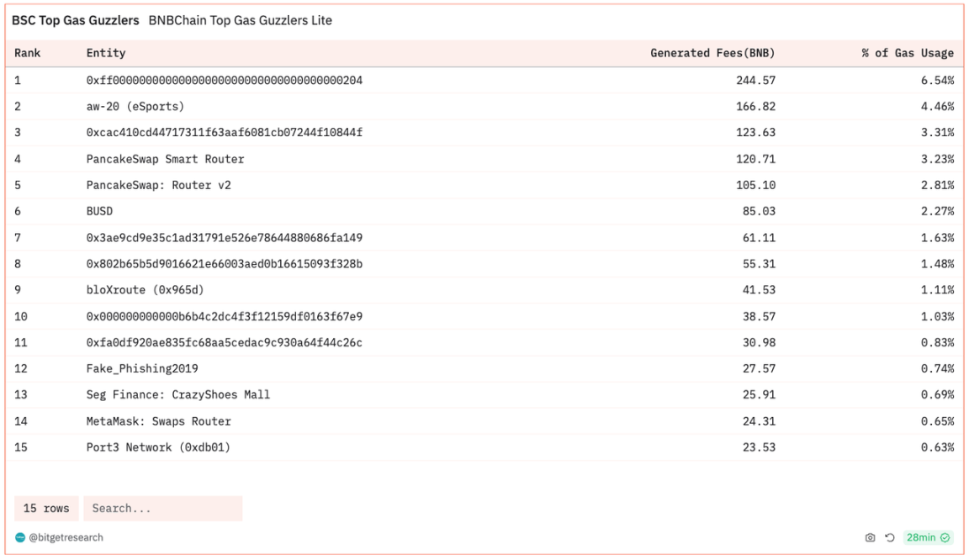Sort by % of Gas Usage column
The image size is (969, 560).
[908, 53]
